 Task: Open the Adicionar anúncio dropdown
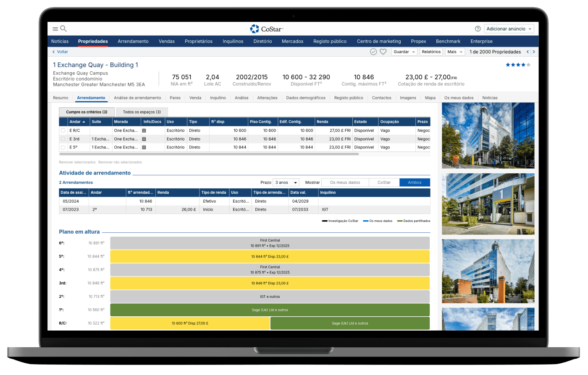(509, 29)
